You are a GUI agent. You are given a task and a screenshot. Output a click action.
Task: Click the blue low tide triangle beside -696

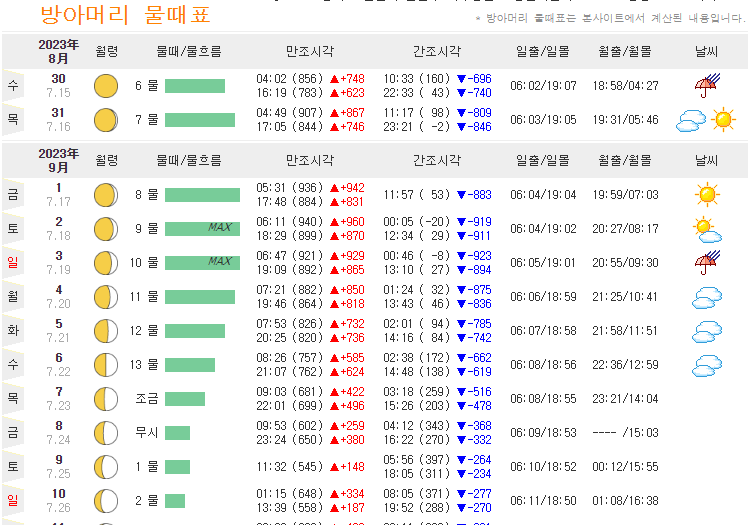461,79
